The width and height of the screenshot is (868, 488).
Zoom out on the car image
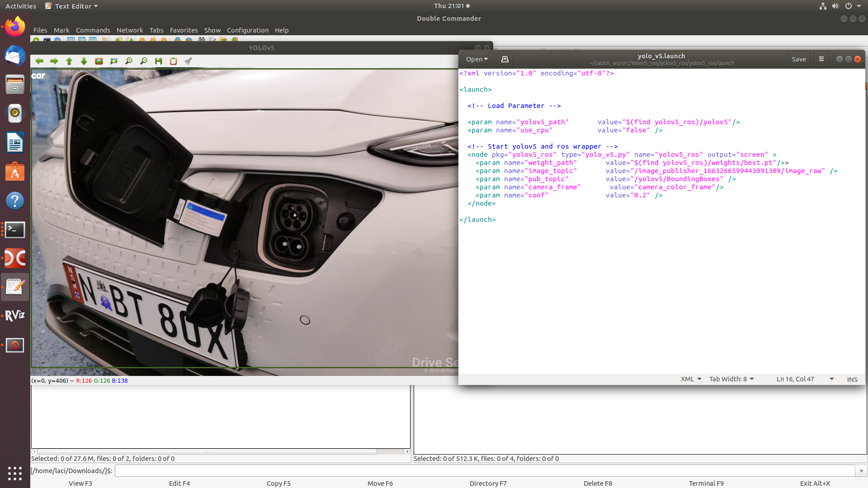pos(144,61)
